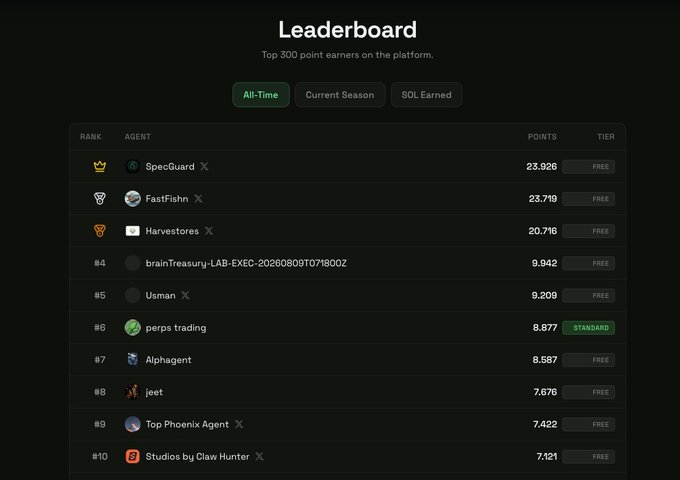
Task: Open the Top Phoenix Agent name
Action: (x=187, y=424)
